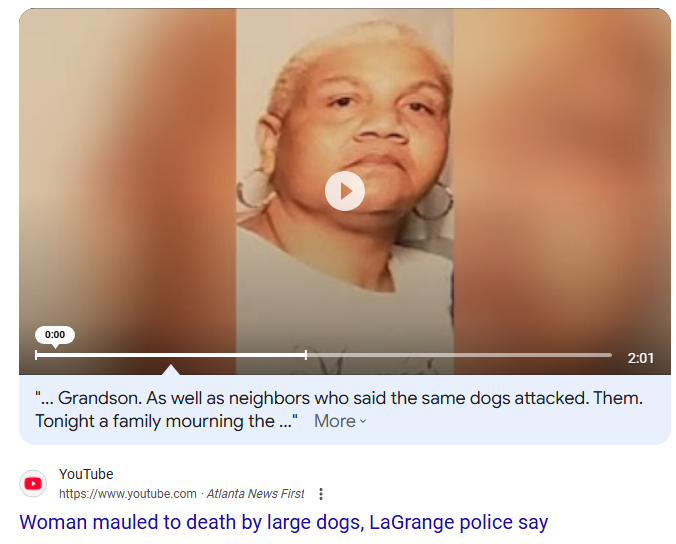Click the pointer triangle above the transcript box
This screenshot has height=544, width=676.
pyautogui.click(x=171, y=370)
